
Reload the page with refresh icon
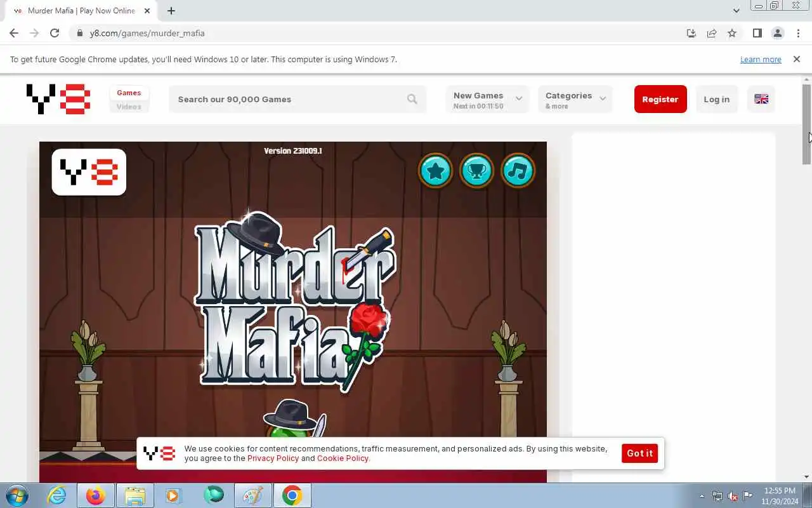(x=55, y=33)
